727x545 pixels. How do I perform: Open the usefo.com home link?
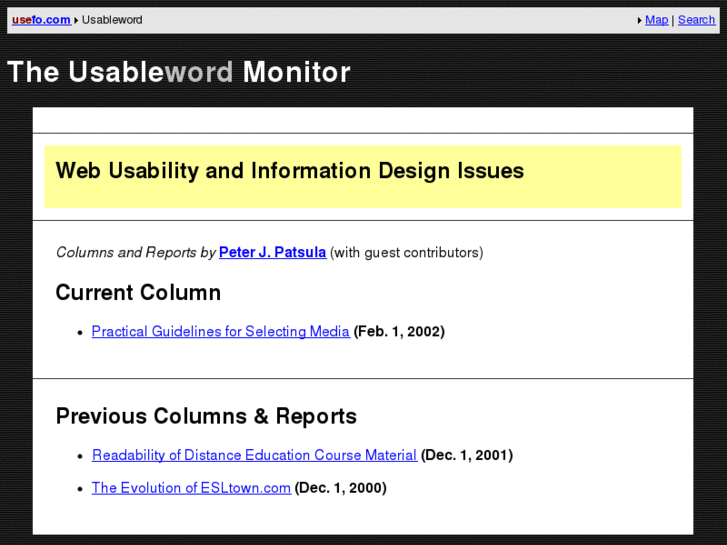[41, 20]
